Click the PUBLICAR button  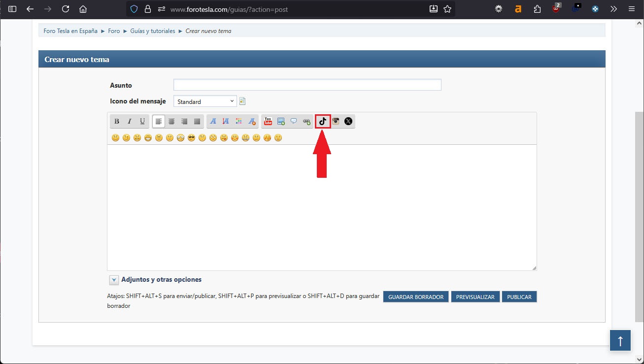519,297
